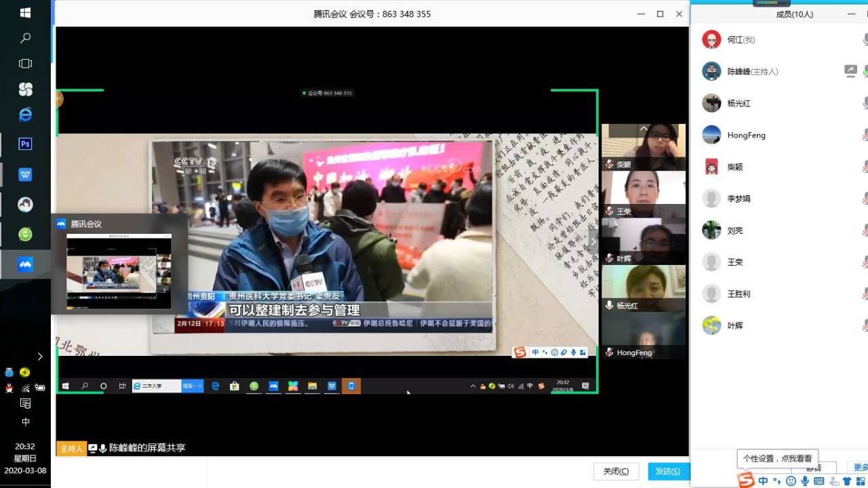Click the Sogou input S logo

click(x=746, y=481)
